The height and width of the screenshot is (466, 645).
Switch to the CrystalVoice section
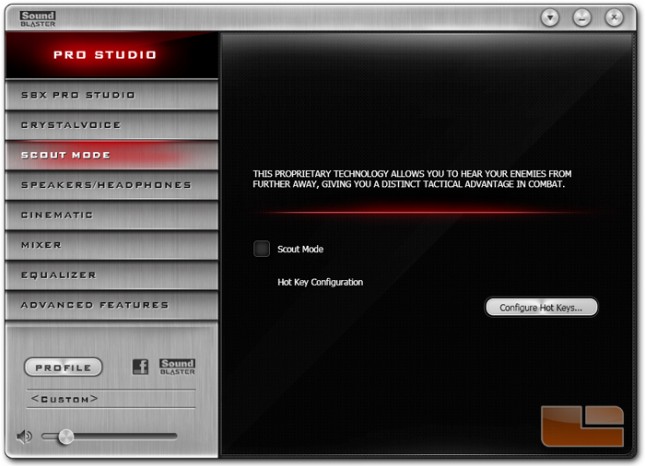111,125
